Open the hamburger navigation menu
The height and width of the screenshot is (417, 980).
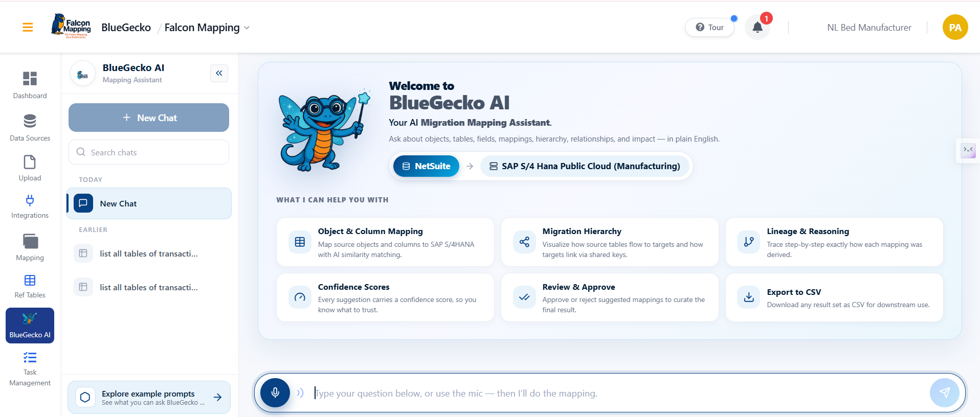point(28,28)
